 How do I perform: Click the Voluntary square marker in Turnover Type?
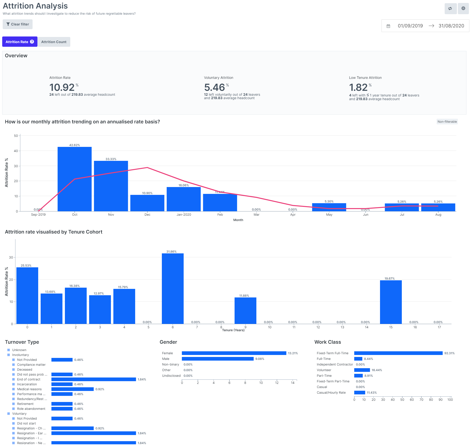coord(9,413)
